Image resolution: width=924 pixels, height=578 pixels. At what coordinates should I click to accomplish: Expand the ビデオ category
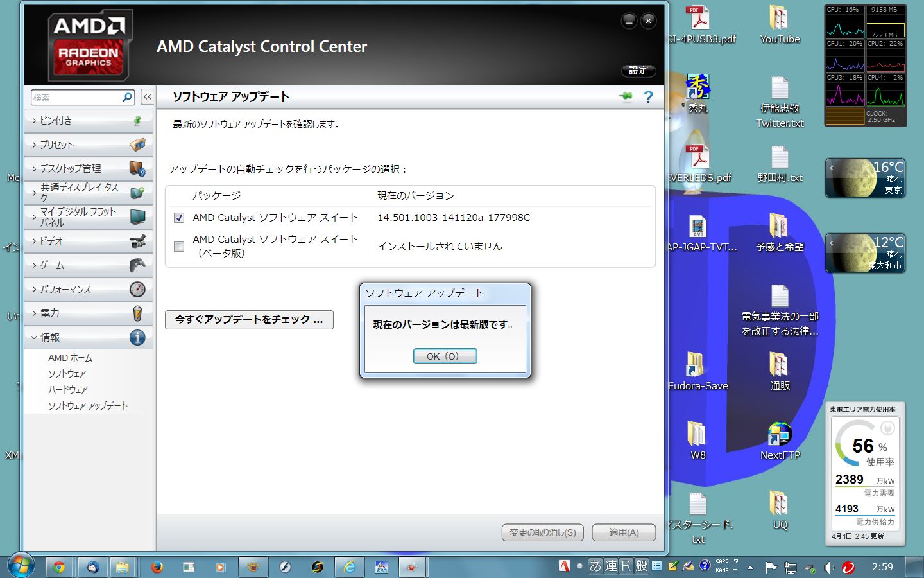[89, 241]
